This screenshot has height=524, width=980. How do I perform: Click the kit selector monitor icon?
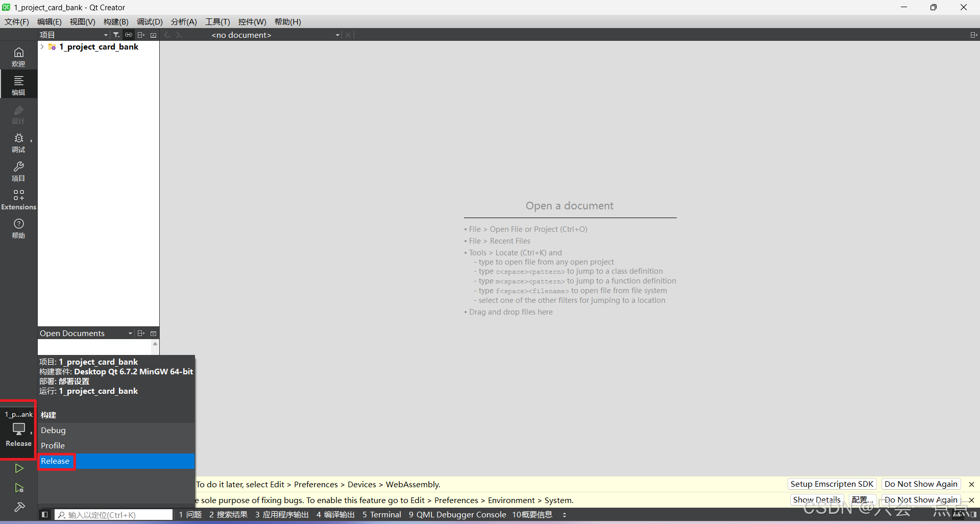[18, 429]
